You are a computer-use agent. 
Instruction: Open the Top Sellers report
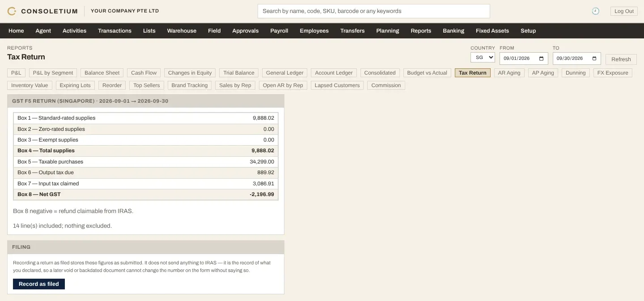[x=147, y=85]
